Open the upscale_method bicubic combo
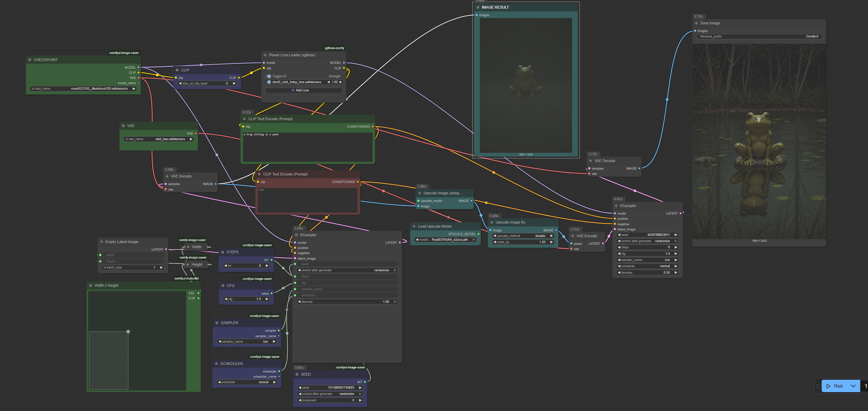This screenshot has width=868, height=411. [x=523, y=236]
